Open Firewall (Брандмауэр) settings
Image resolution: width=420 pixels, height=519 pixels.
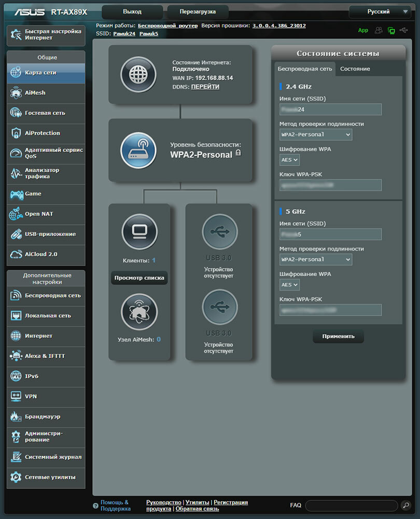coord(46,417)
